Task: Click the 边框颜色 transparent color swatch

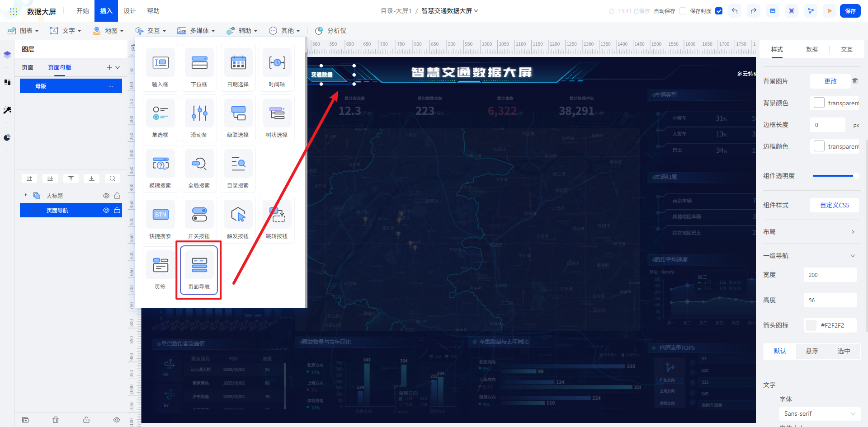Action: [819, 146]
